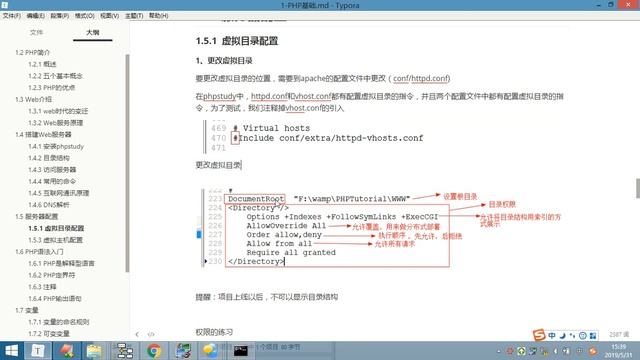The height and width of the screenshot is (360, 640).
Task: Click the Sogou moon half-width icon
Action: [562, 336]
